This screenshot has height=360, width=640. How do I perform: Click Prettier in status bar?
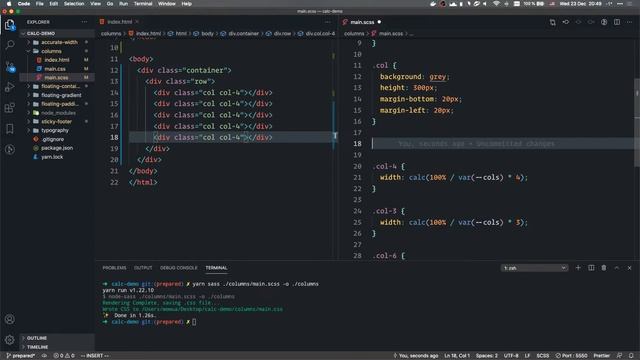[x=602, y=356]
